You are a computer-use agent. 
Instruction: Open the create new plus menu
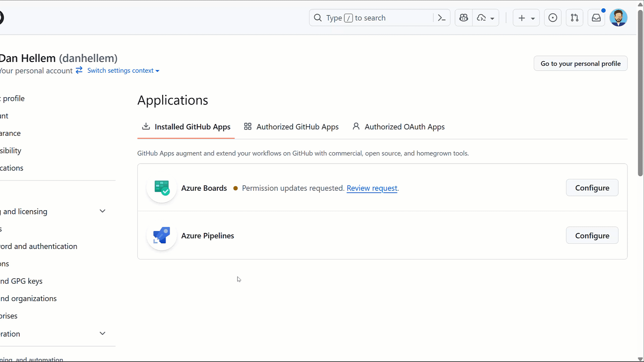(526, 18)
